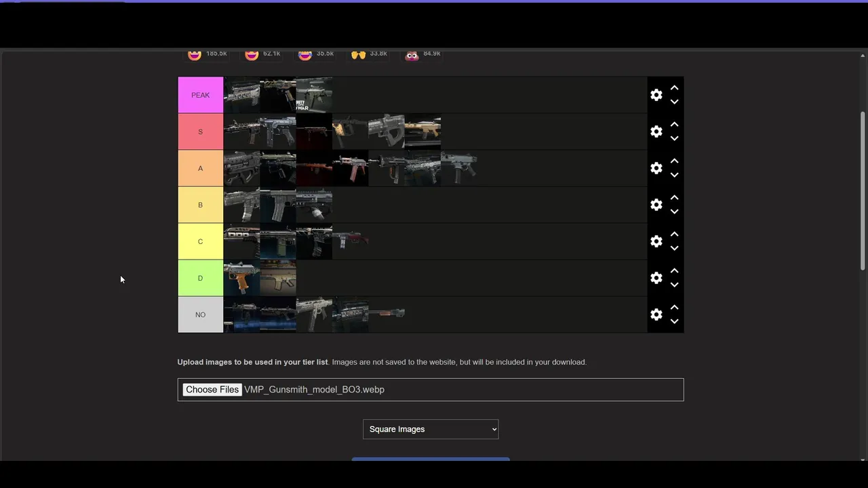Click the page vertical scrollbar
Screen dimensions: 868x488
point(863,191)
